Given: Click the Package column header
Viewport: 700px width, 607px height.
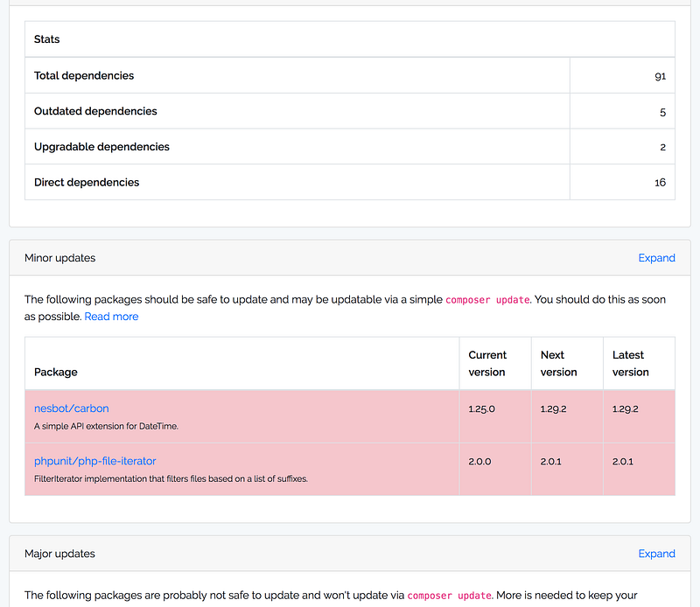Looking at the screenshot, I should pyautogui.click(x=56, y=372).
